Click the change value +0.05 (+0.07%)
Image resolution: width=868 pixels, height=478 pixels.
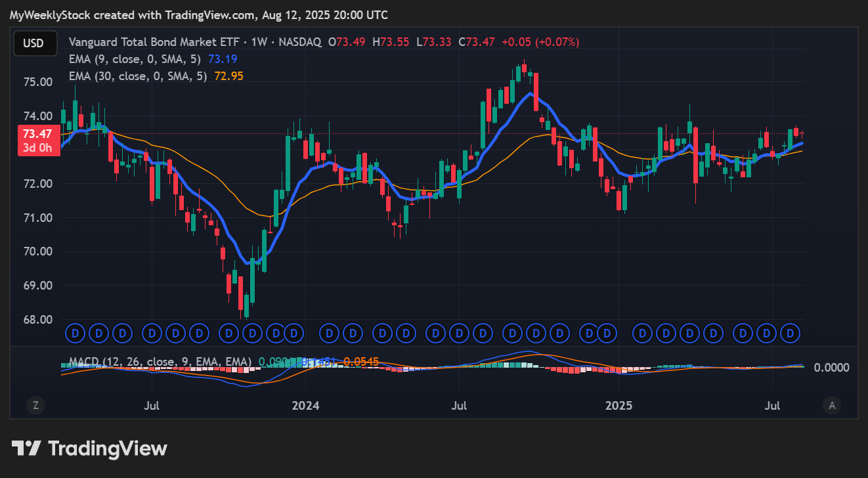(540, 42)
